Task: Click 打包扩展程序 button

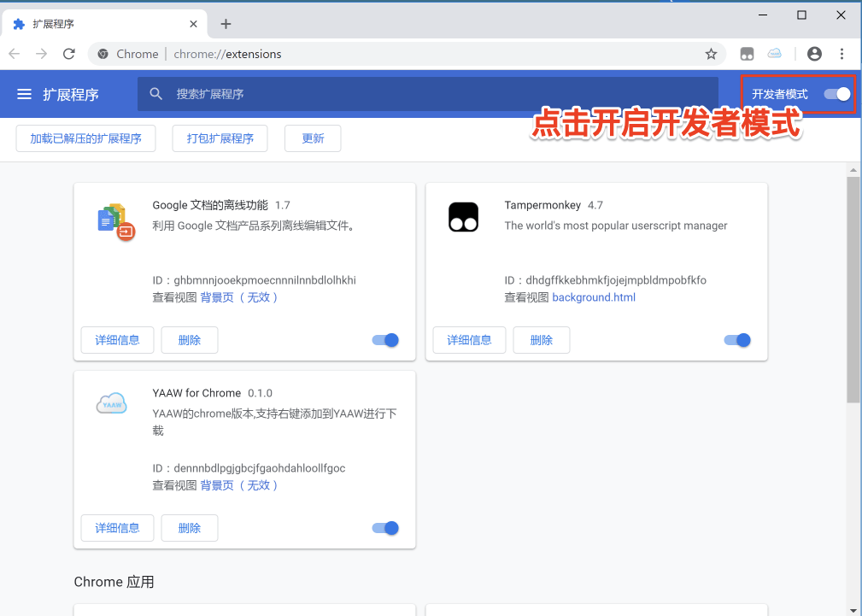Action: pyautogui.click(x=220, y=138)
